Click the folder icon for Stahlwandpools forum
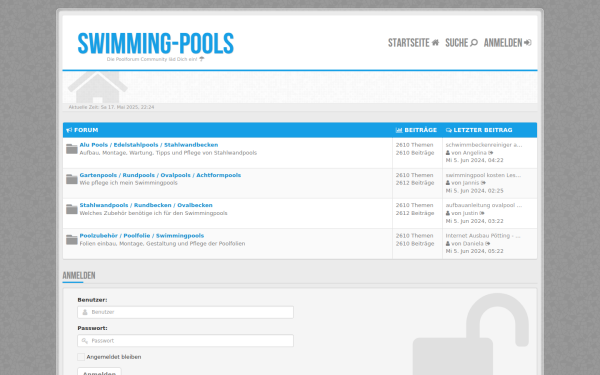 [72, 209]
